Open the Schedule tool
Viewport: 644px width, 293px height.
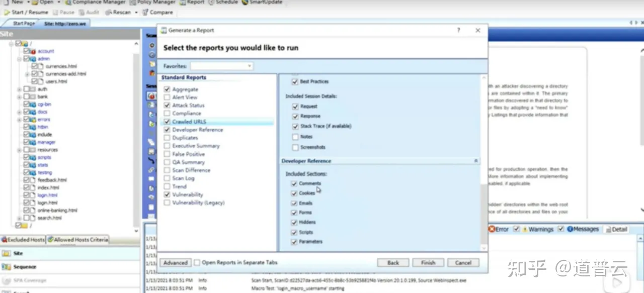pyautogui.click(x=222, y=3)
